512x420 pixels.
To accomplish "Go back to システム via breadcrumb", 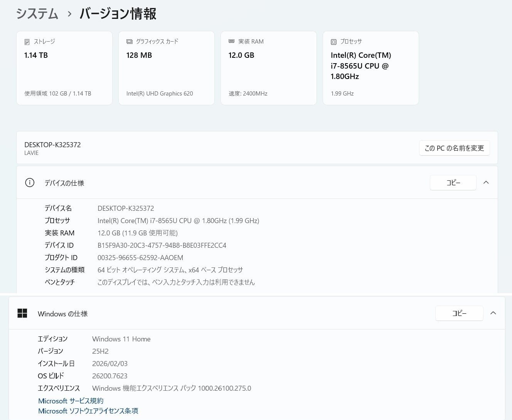I will point(37,14).
